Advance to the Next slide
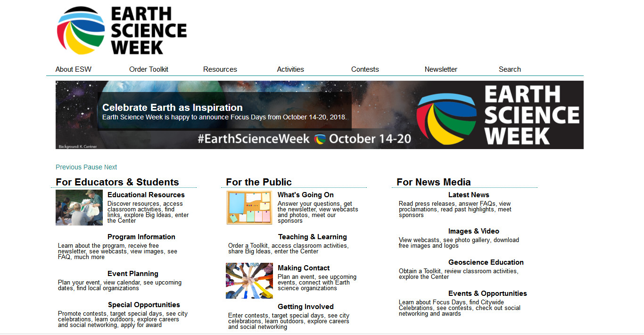 tap(111, 167)
